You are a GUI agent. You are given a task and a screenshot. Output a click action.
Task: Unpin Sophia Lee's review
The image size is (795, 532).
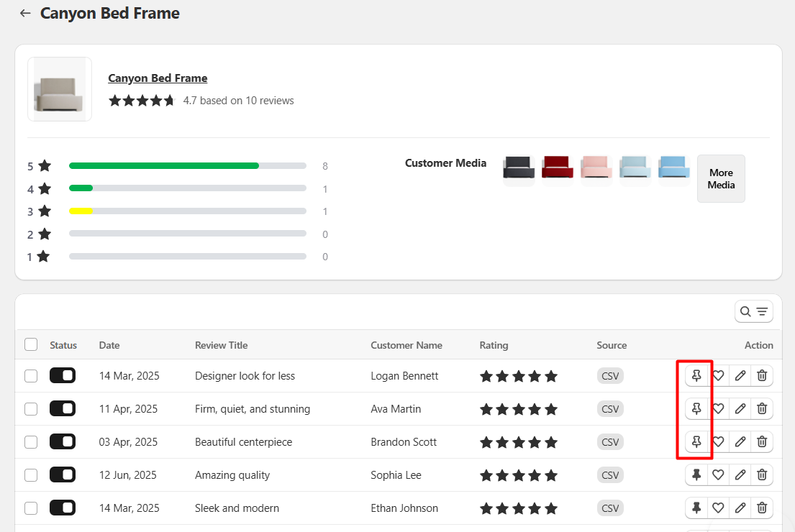[696, 474]
